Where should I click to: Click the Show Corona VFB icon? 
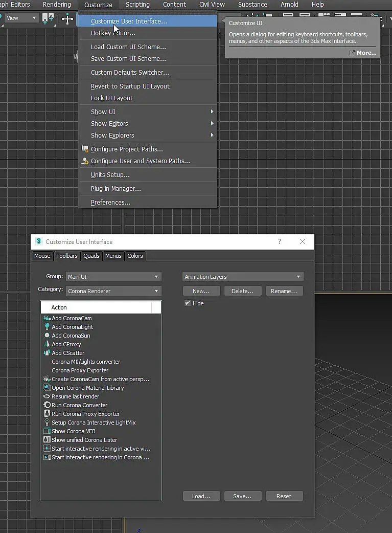click(47, 431)
